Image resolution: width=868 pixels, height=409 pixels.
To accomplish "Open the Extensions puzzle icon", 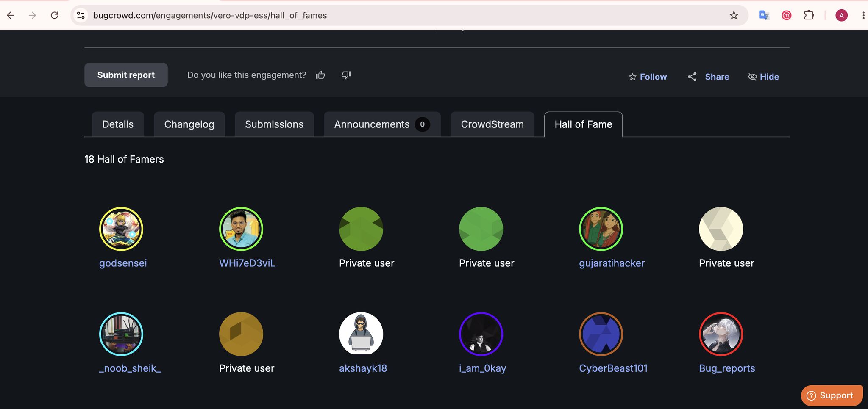I will point(809,15).
